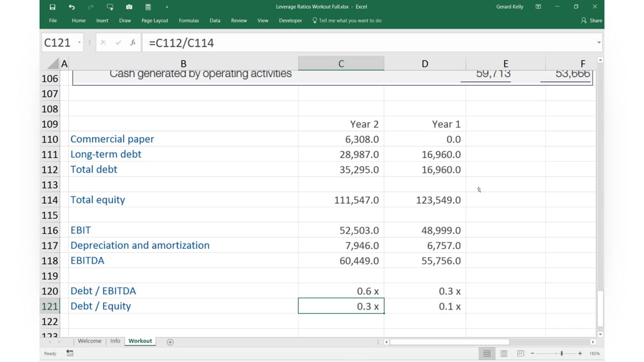Open the Insert Function dialog
644x362 pixels.
[133, 42]
